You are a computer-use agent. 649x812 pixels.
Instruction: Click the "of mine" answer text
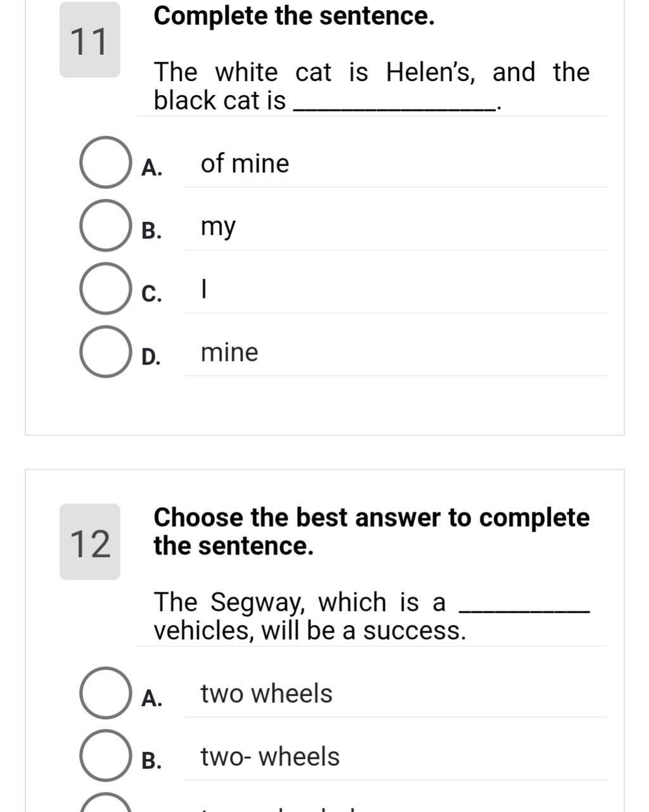click(x=245, y=164)
